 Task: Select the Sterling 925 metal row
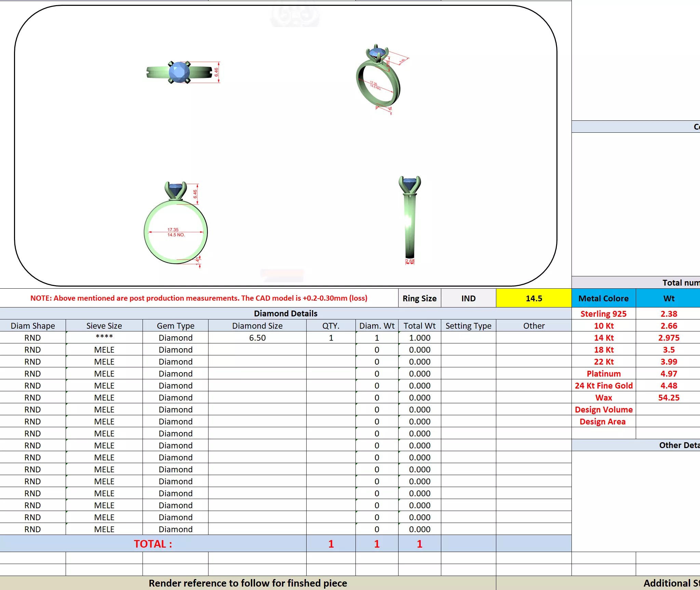[x=603, y=314]
